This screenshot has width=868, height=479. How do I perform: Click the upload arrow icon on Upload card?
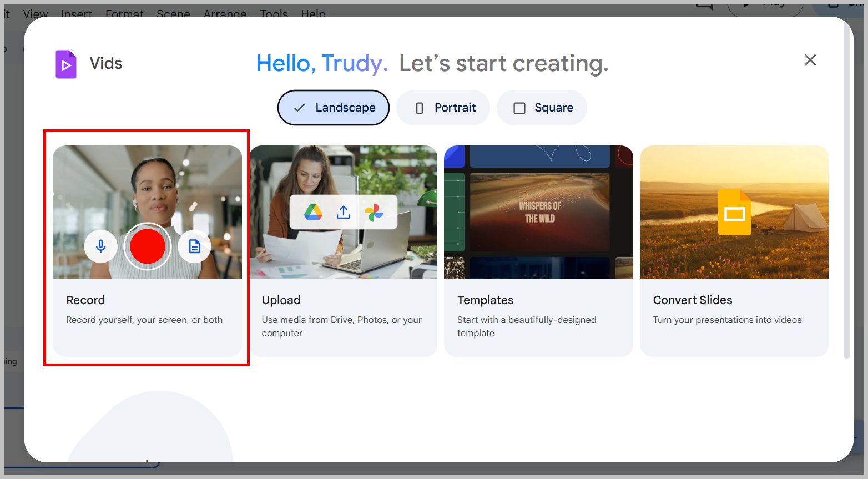click(x=344, y=212)
